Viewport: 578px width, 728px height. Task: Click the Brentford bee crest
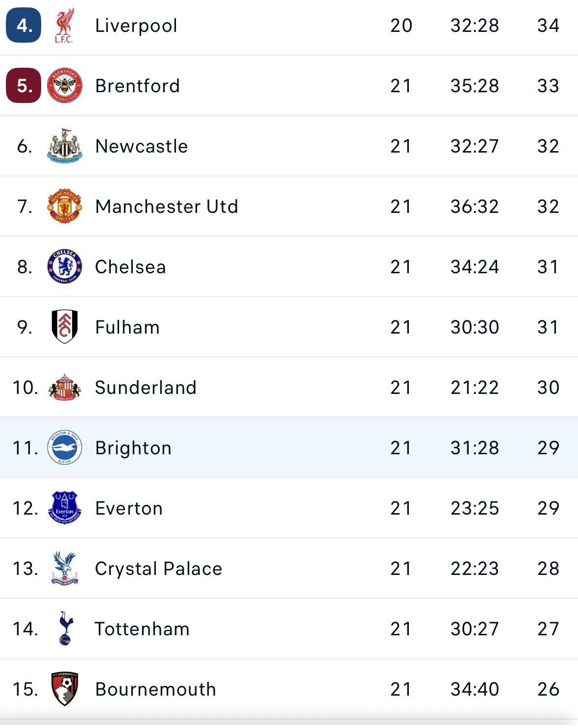(65, 85)
